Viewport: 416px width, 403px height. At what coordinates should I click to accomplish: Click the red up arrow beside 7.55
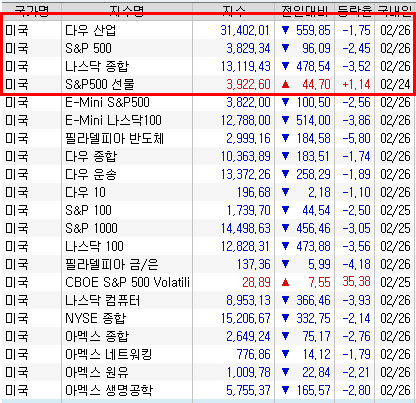coord(285,283)
